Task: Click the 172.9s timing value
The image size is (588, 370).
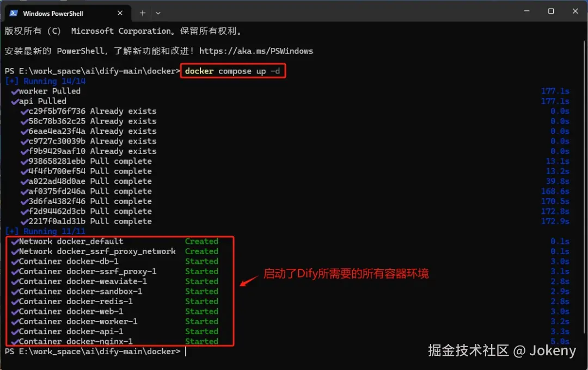Action: [x=555, y=221]
